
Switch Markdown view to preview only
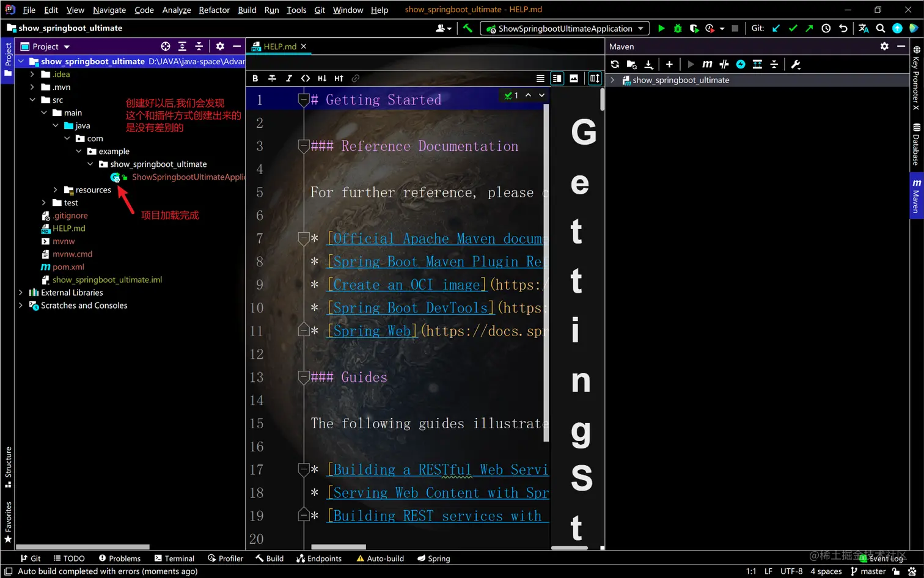[574, 78]
